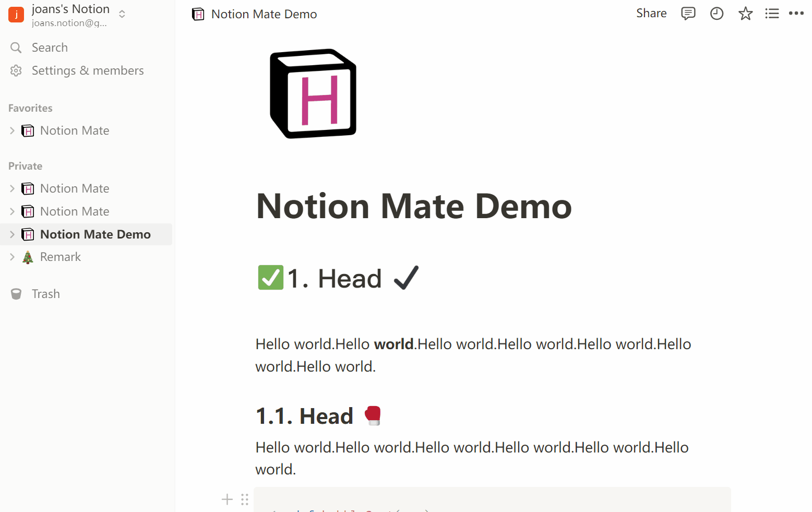Viewport: 812px width, 512px height.
Task: Favorite this page with star icon
Action: pos(746,14)
